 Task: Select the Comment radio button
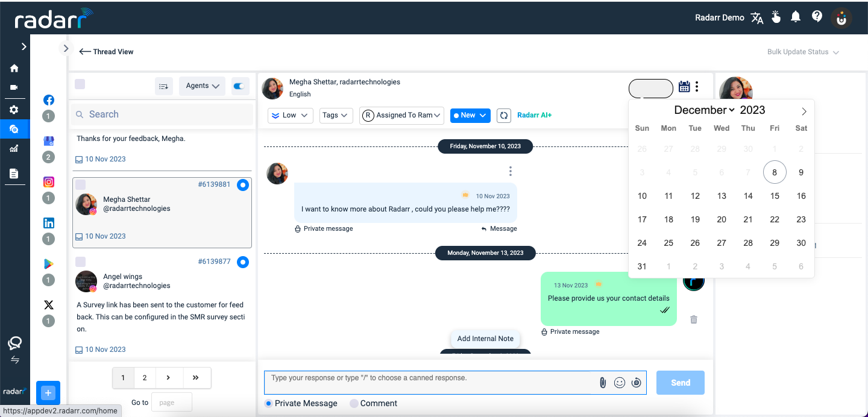click(x=354, y=403)
